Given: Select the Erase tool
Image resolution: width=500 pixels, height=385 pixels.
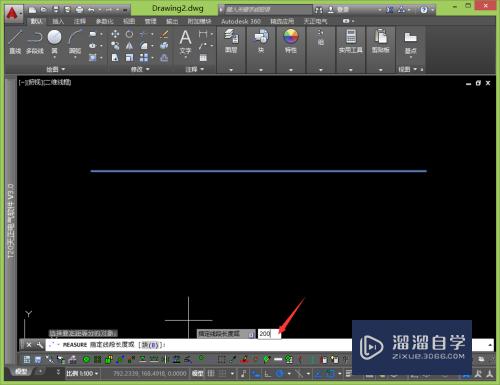Looking at the screenshot, I should point(164,34).
